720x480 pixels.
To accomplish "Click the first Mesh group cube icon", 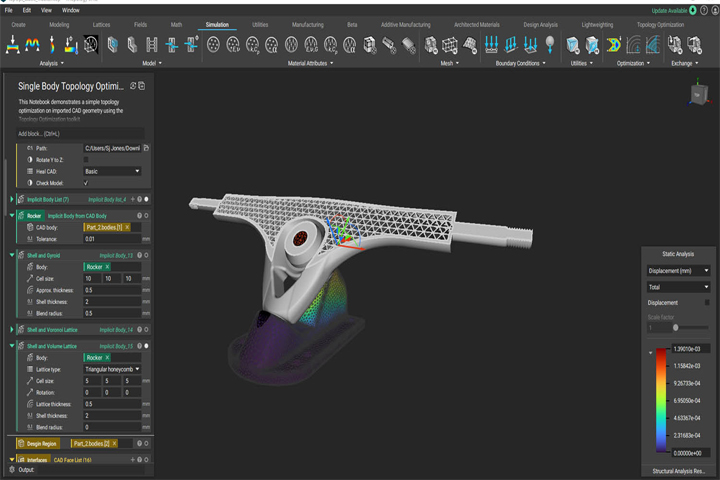I will (431, 45).
